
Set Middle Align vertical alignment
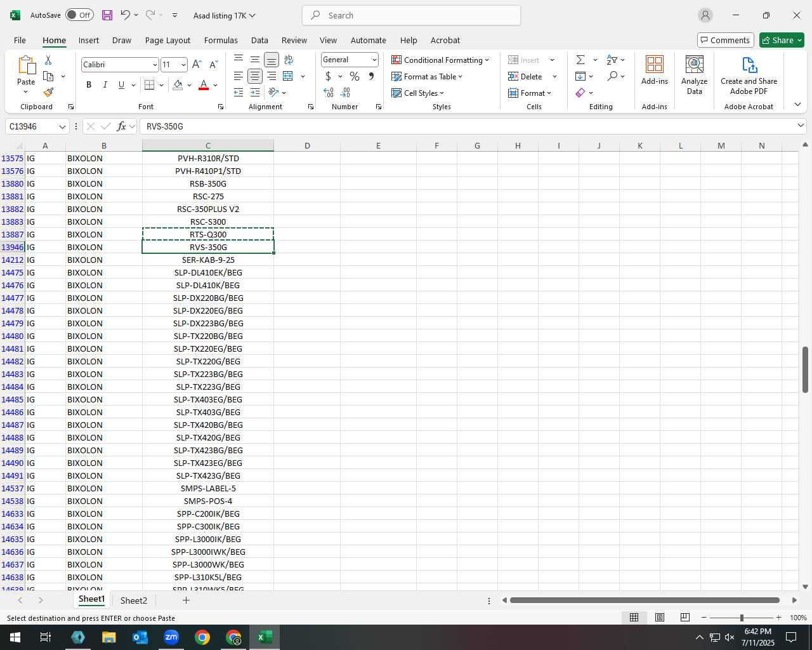tap(254, 60)
